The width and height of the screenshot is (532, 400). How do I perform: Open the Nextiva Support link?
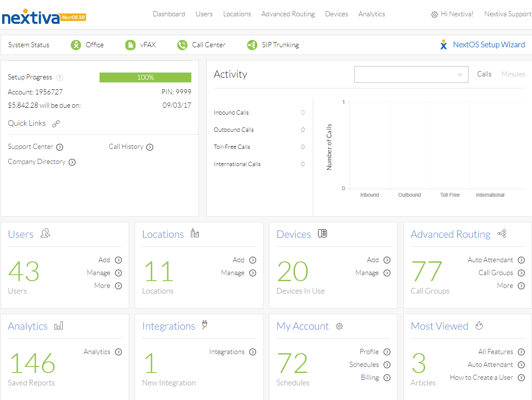508,14
